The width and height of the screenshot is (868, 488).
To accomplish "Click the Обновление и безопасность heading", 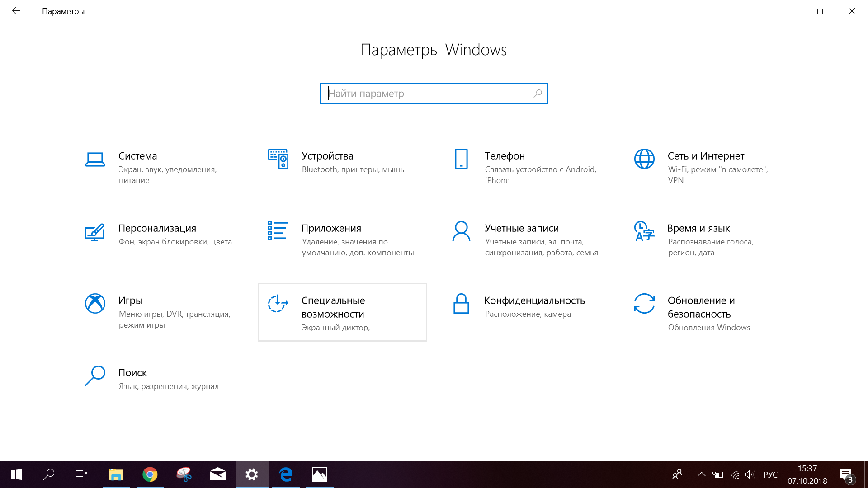I will pos(701,307).
